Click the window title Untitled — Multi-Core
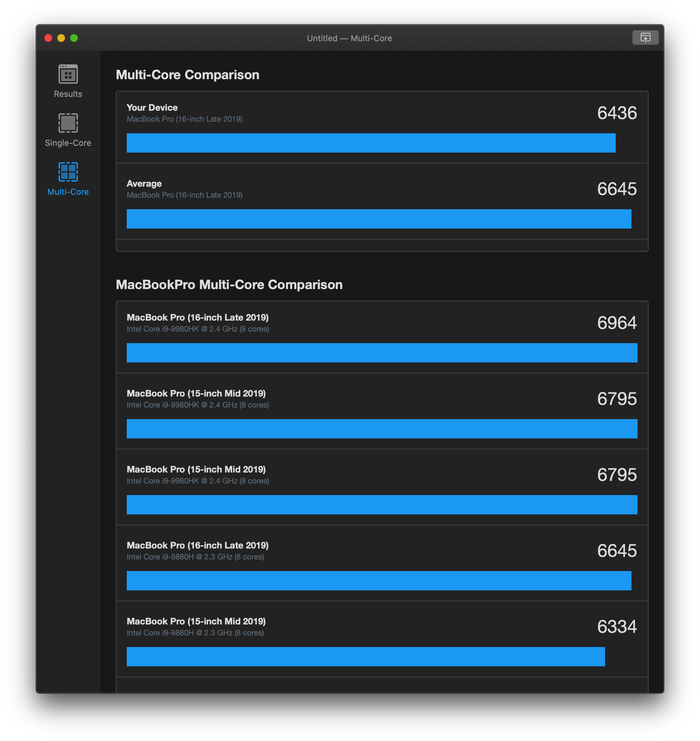Viewport: 700px width, 741px height. 349,38
